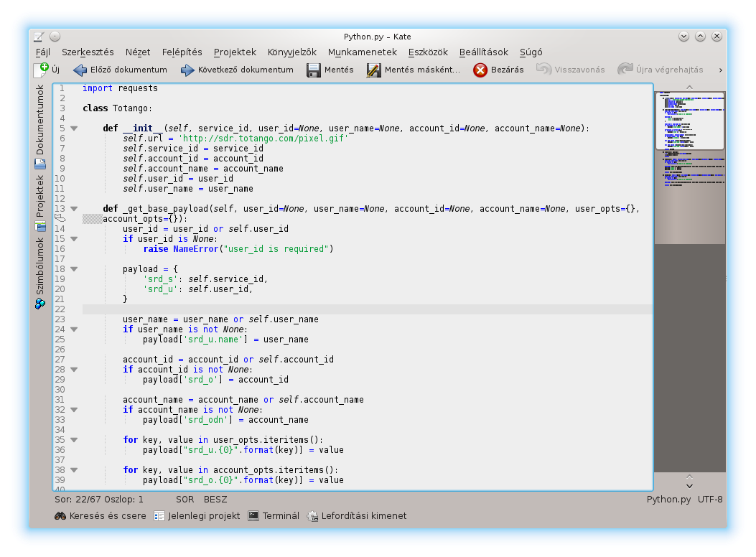
Task: Open the Terminál panel
Action: tap(274, 515)
